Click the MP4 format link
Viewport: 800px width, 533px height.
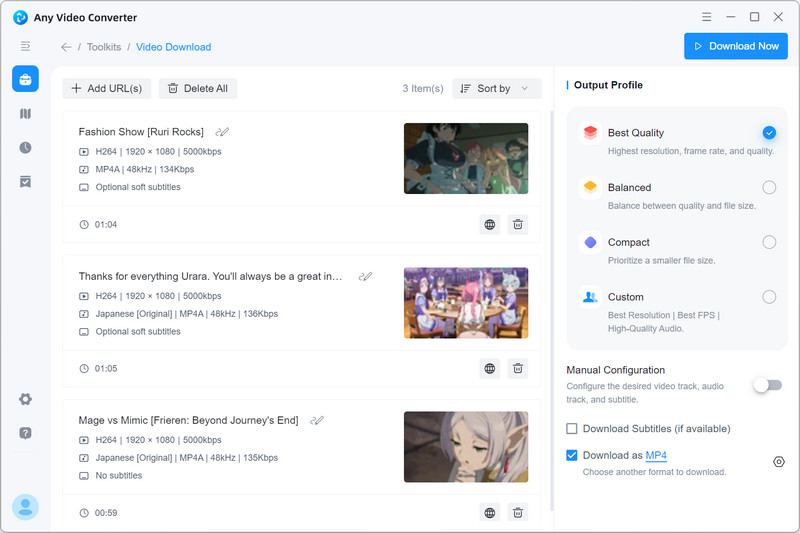[x=656, y=456]
